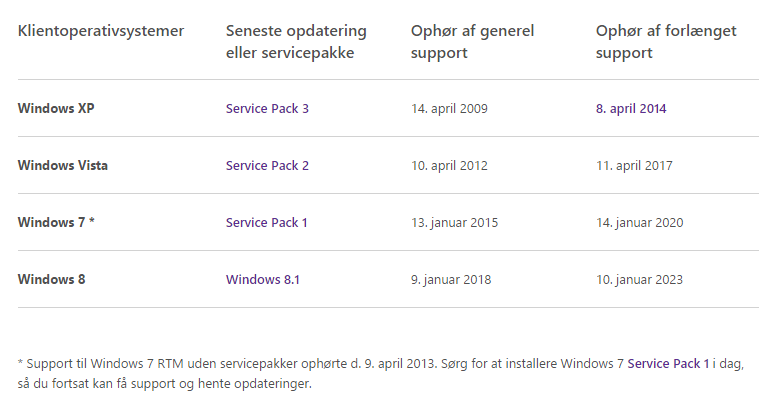This screenshot has height=404, width=773.
Task: Click Service Pack 1 in the Windows 7 table row
Action: (x=266, y=222)
